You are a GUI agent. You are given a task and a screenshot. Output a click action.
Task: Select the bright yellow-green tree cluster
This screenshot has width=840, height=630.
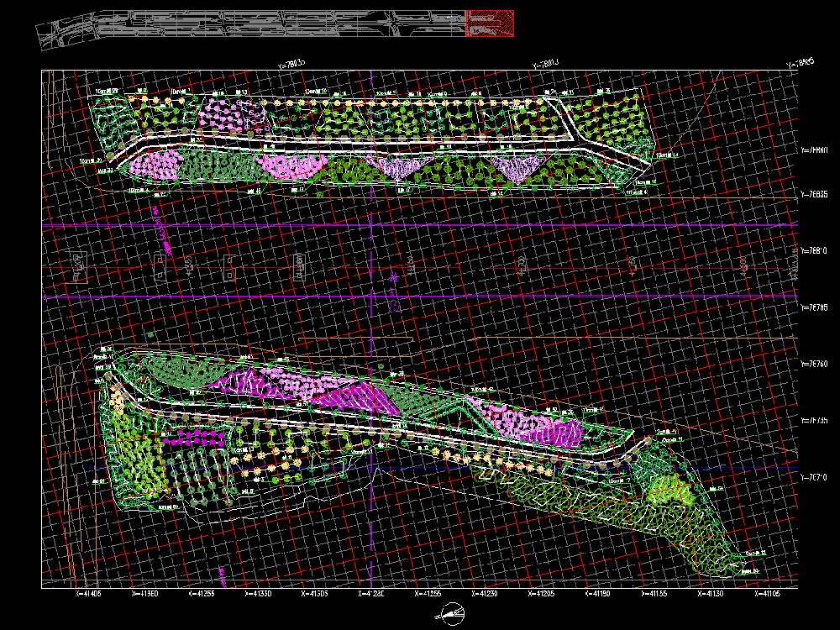[669, 487]
